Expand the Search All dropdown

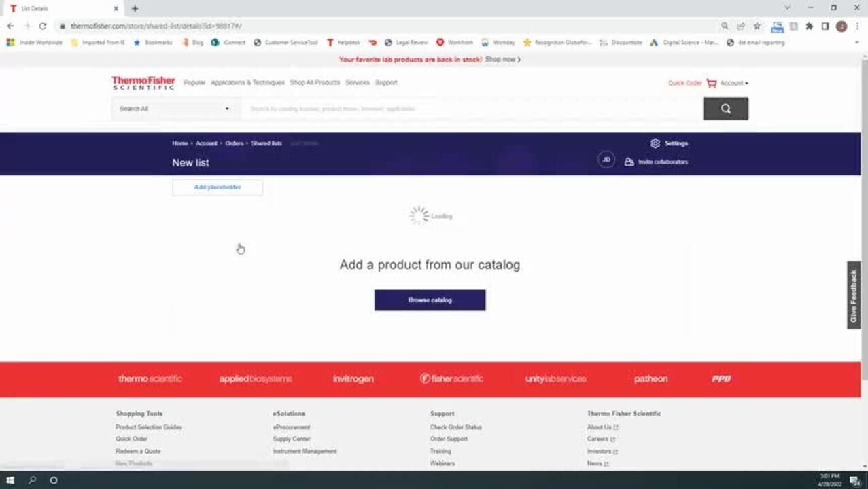pyautogui.click(x=175, y=109)
